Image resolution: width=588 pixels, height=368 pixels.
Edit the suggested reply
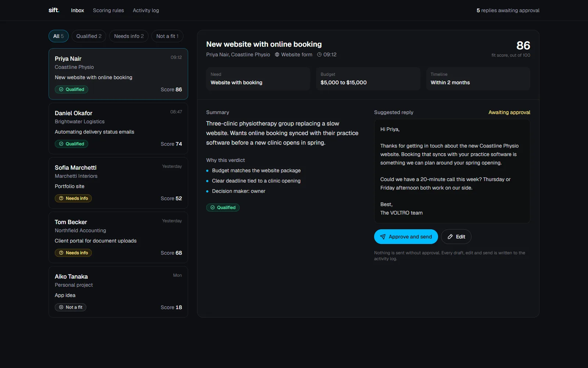pyautogui.click(x=456, y=237)
